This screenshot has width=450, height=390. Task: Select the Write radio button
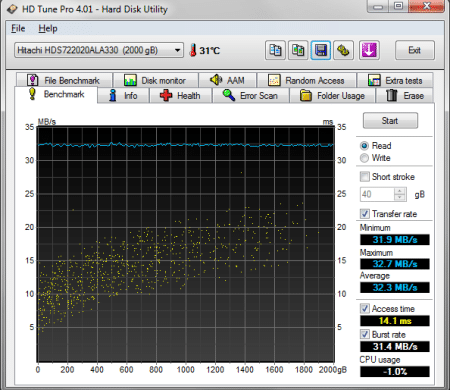364,158
